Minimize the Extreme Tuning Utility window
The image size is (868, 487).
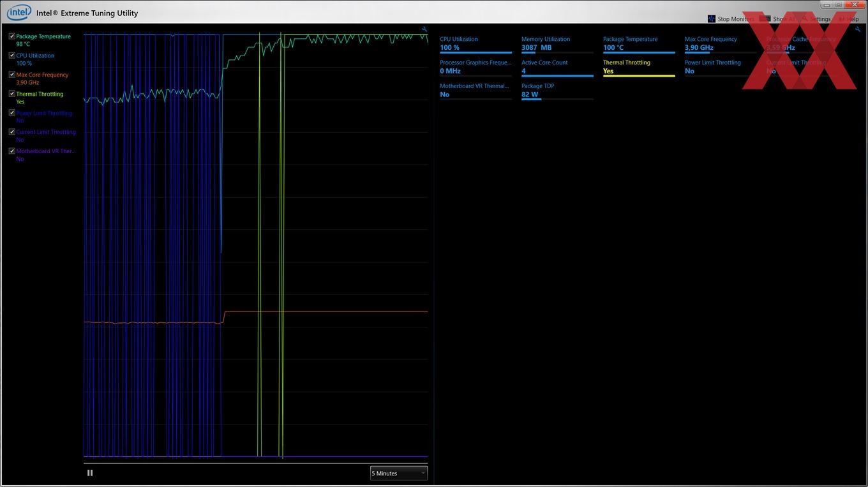point(827,5)
